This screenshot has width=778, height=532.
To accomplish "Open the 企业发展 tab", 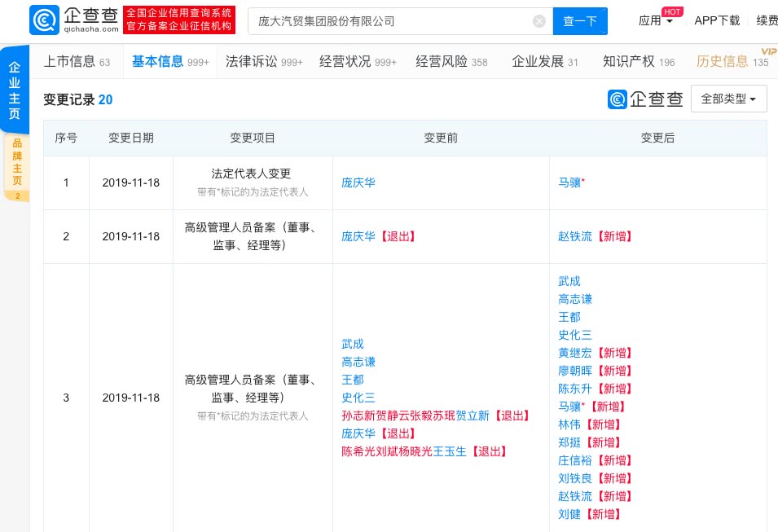I will coord(545,62).
